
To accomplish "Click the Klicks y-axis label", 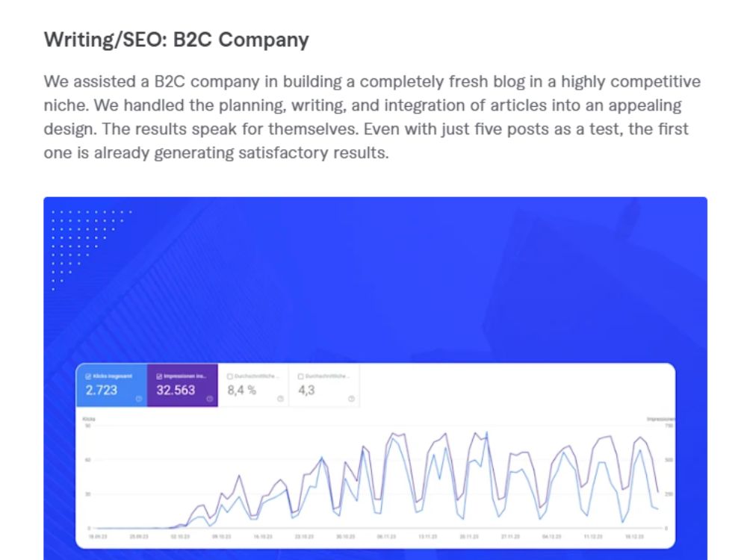I will point(89,419).
